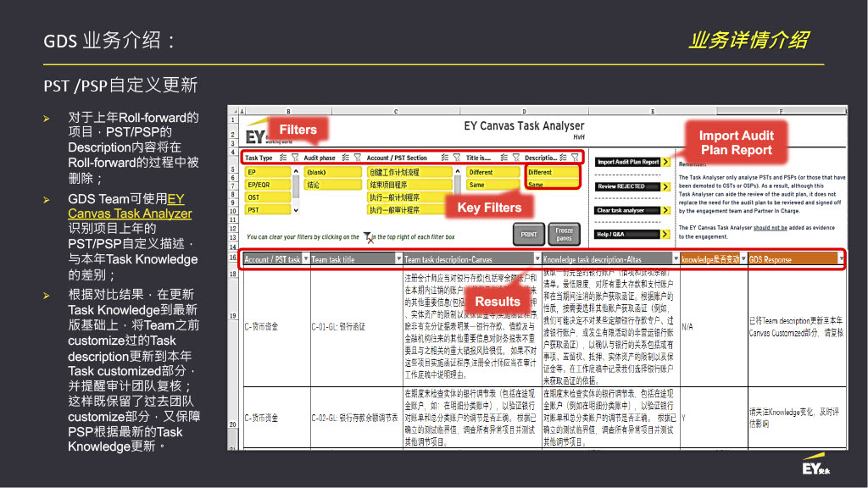Open the Team task description-Canvas column filter
The width and height of the screenshot is (868, 488).
537,259
